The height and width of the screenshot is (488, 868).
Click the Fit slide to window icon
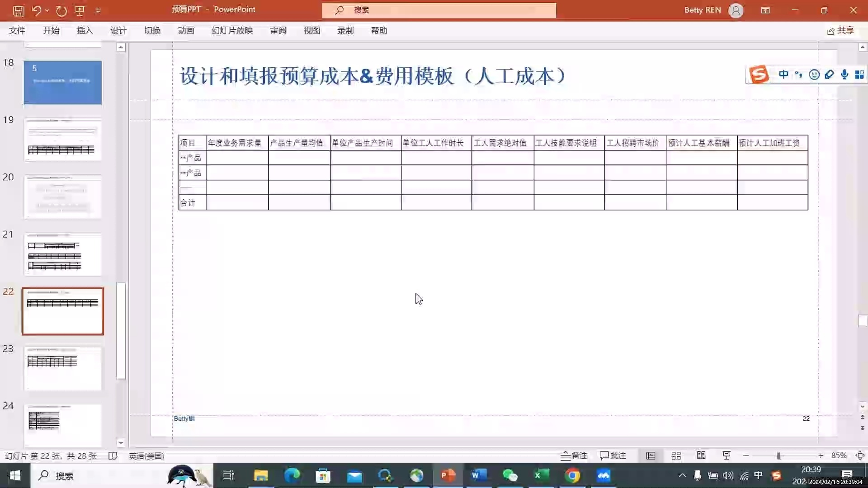pyautogui.click(x=860, y=456)
